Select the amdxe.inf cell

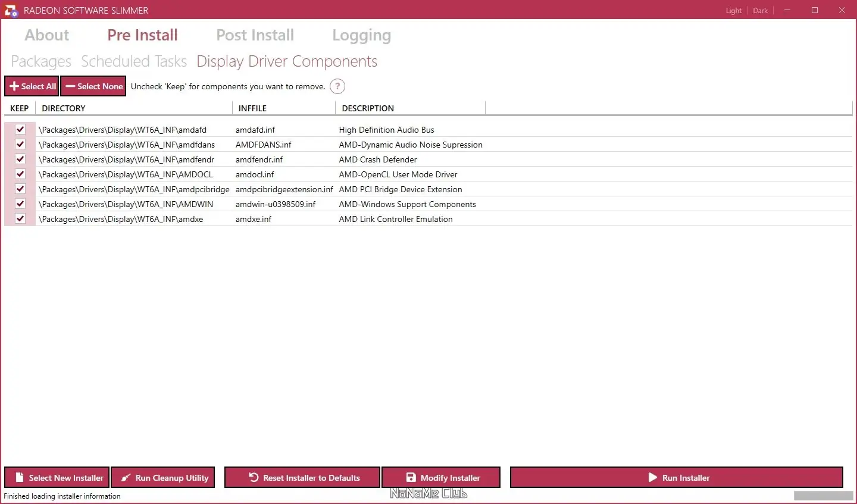254,219
